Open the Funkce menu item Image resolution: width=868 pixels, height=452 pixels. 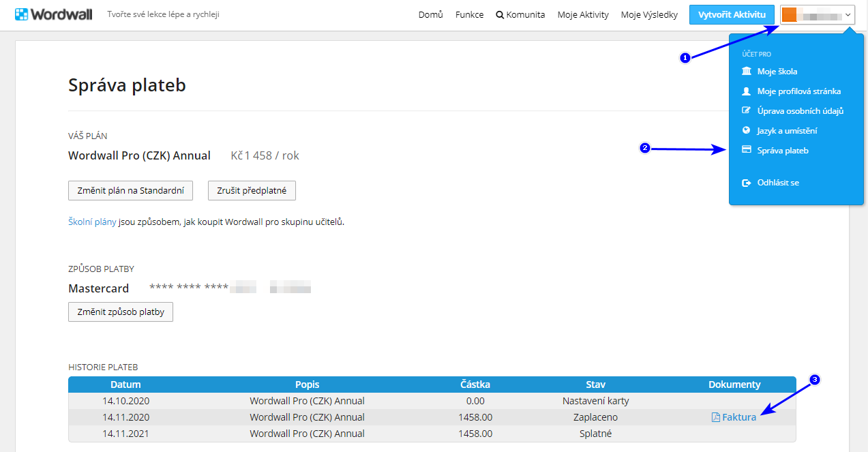(470, 15)
